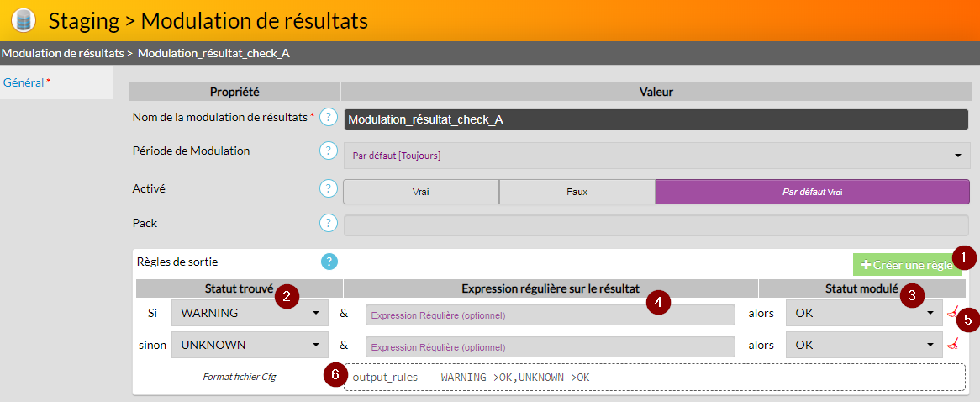Click the regular expression field for WARNING rule
Image resolution: width=980 pixels, height=402 pixels.
point(551,315)
